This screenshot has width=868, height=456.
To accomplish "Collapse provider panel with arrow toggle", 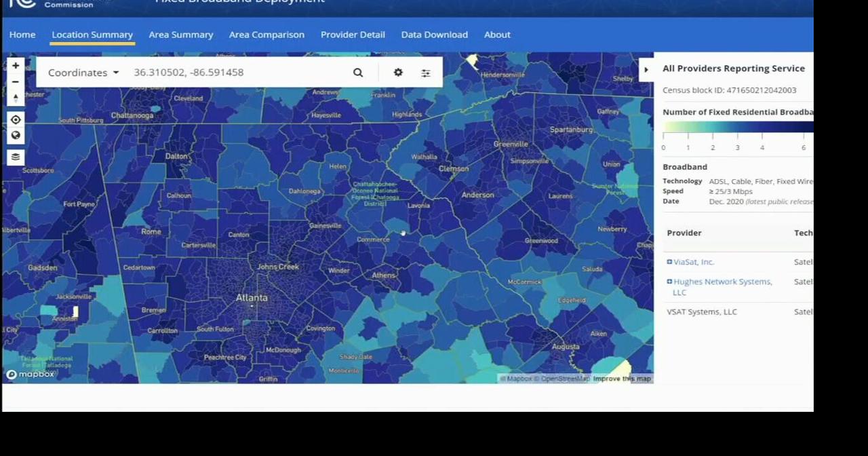I will pyautogui.click(x=646, y=69).
